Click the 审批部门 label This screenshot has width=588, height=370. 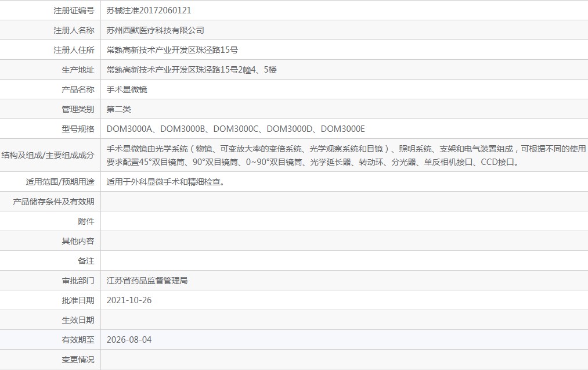78,281
